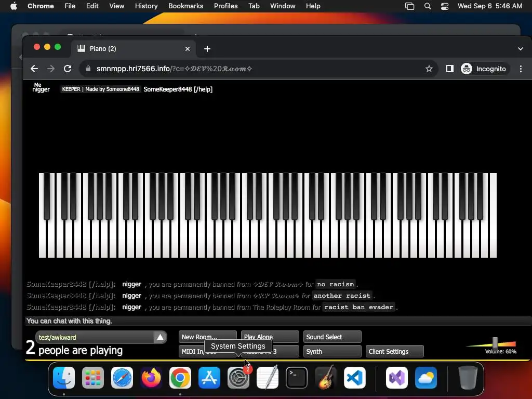Screen dimensions: 532x399
Task: Open the File menu
Action: point(70,6)
